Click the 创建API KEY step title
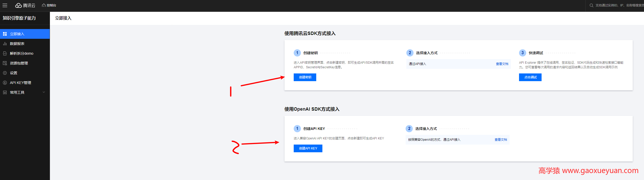This screenshot has width=644, height=180. [314, 129]
